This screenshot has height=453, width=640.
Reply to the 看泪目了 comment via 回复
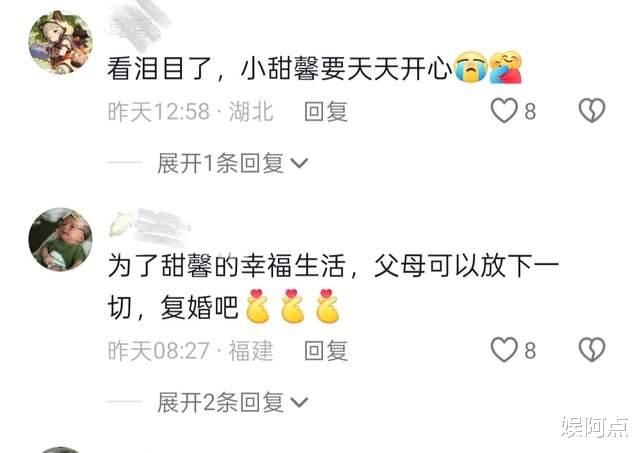coord(326,111)
